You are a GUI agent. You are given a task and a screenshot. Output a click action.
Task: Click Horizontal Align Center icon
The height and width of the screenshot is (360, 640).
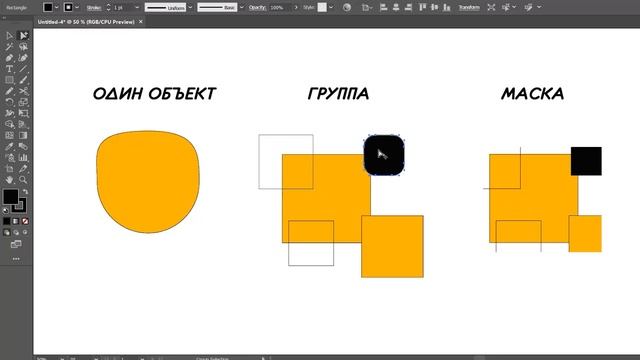396,7
